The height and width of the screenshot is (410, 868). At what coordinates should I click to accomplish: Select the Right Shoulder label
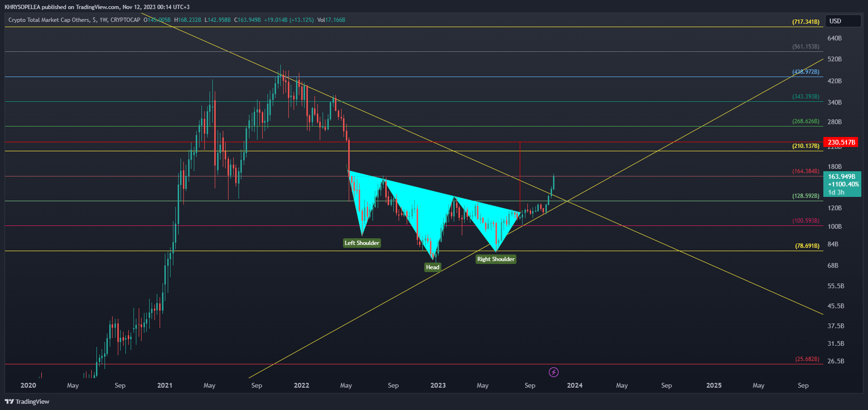(496, 259)
